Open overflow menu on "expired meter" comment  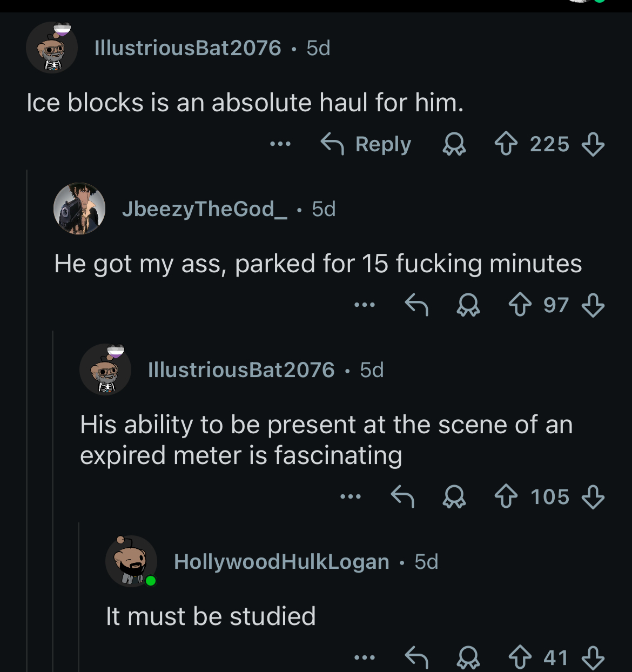351,496
